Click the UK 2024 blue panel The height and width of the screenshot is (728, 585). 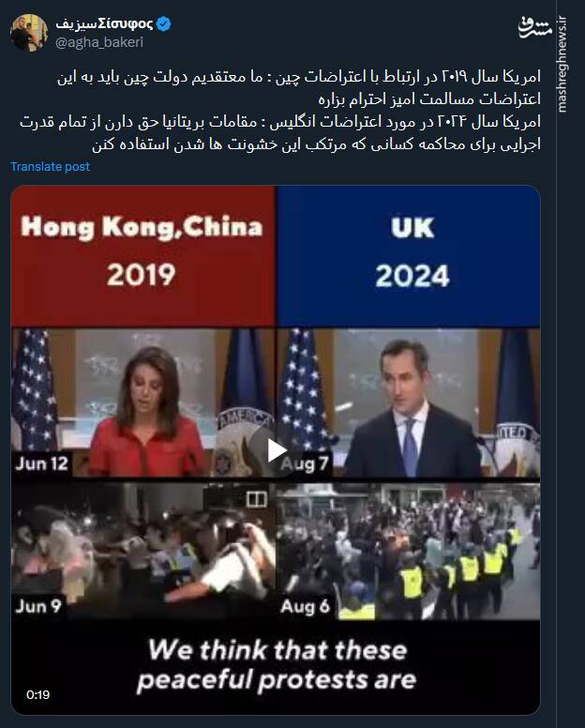coord(408,256)
